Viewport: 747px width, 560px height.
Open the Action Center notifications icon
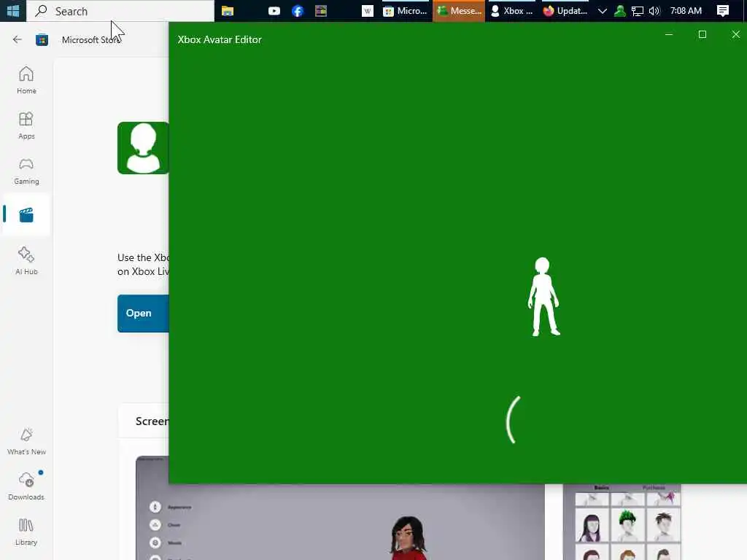pyautogui.click(x=723, y=10)
